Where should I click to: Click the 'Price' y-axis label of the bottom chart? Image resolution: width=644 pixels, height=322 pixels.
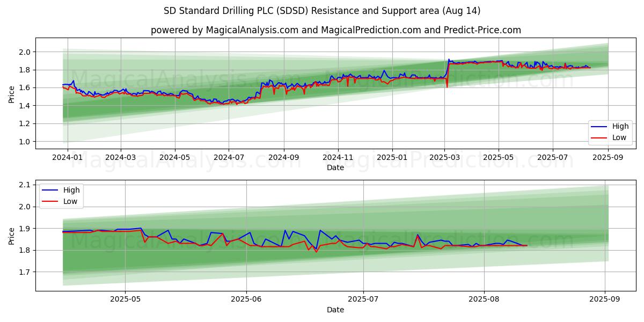[12, 236]
